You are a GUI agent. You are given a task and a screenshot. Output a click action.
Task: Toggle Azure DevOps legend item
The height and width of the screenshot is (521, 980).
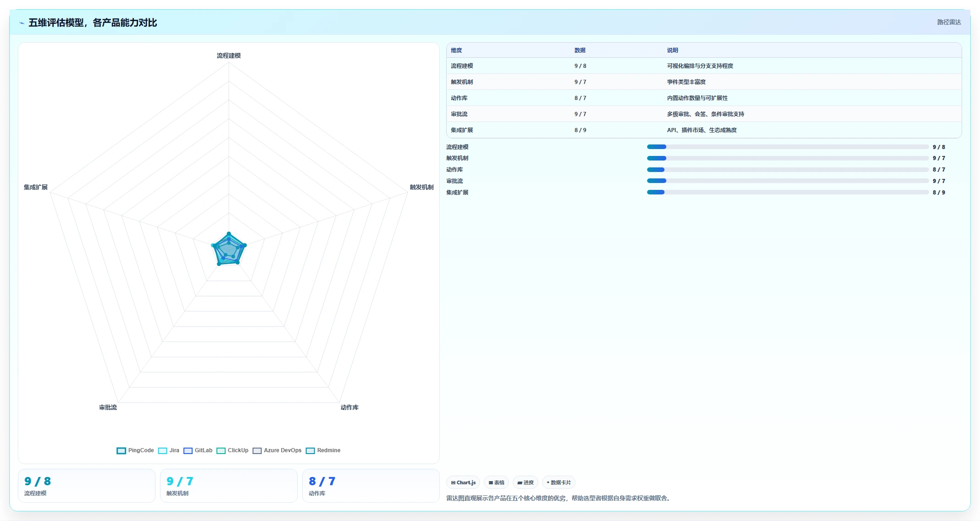pyautogui.click(x=277, y=450)
